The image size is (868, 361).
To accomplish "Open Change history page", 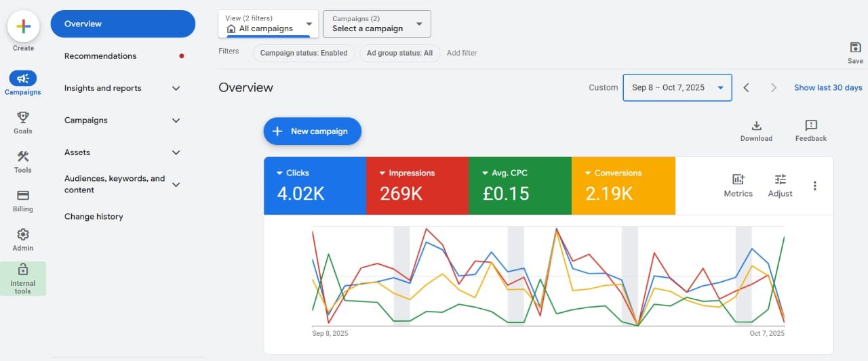I will click(x=94, y=217).
